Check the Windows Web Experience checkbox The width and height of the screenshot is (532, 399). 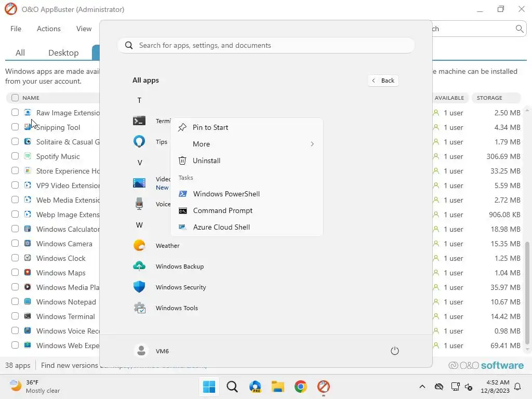15,345
